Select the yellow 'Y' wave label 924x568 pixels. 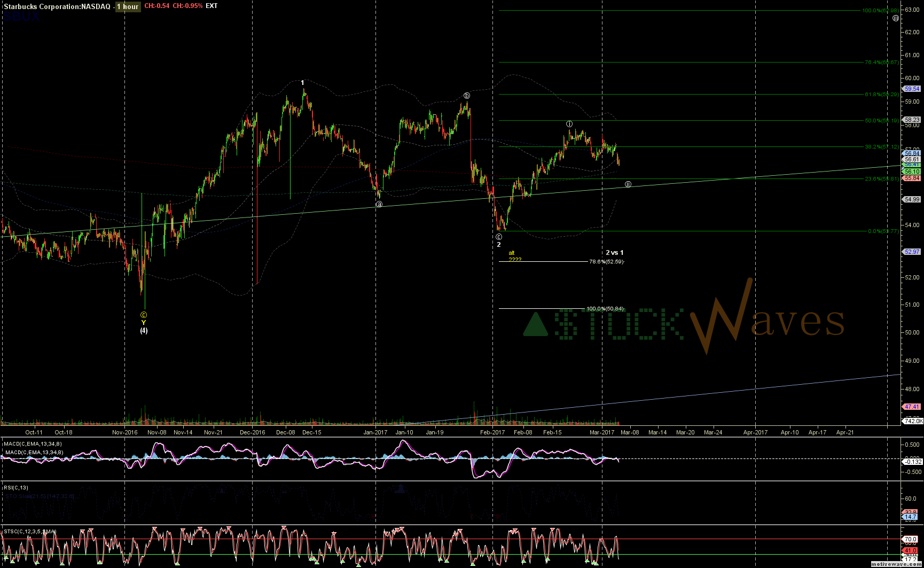[x=143, y=323]
